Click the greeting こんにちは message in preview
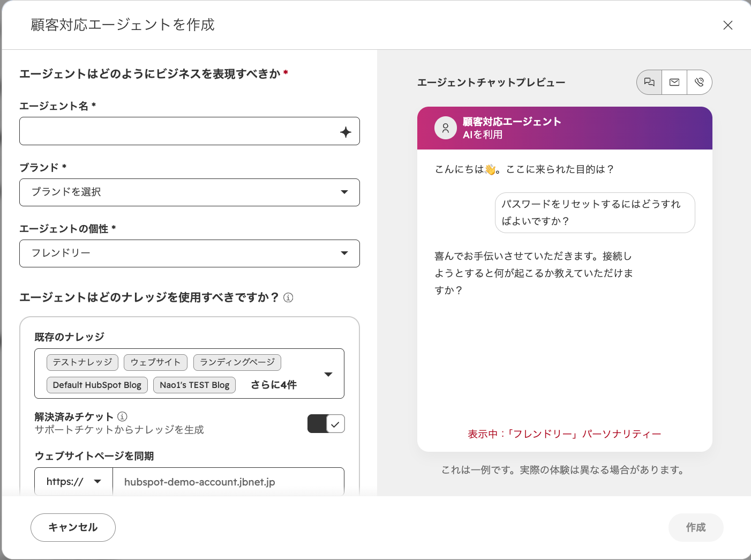 click(x=524, y=169)
